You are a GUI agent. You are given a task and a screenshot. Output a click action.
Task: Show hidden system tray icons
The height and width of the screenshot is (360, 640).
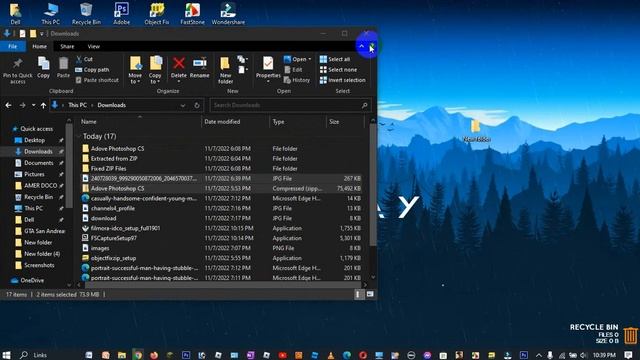[x=539, y=356]
